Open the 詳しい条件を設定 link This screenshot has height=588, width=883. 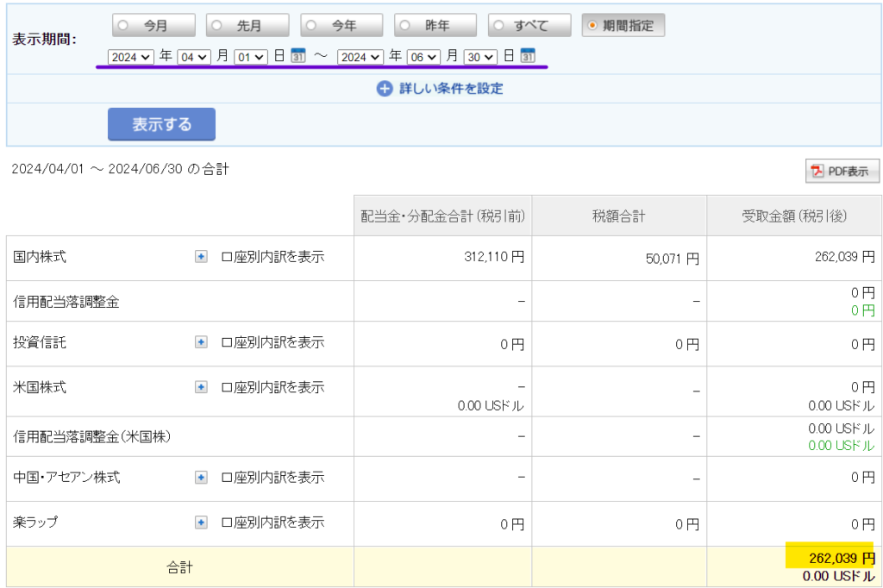pos(450,89)
